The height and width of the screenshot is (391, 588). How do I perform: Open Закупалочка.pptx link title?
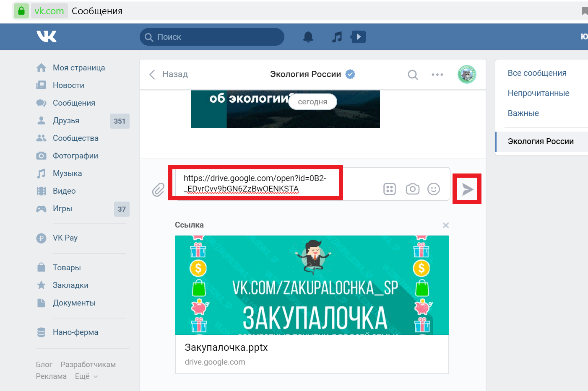(x=226, y=347)
